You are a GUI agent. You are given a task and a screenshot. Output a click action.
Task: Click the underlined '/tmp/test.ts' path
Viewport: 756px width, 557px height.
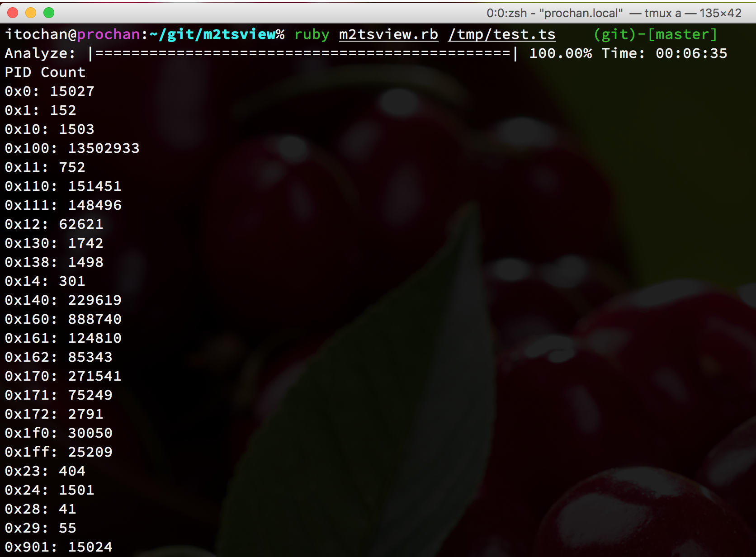point(501,34)
